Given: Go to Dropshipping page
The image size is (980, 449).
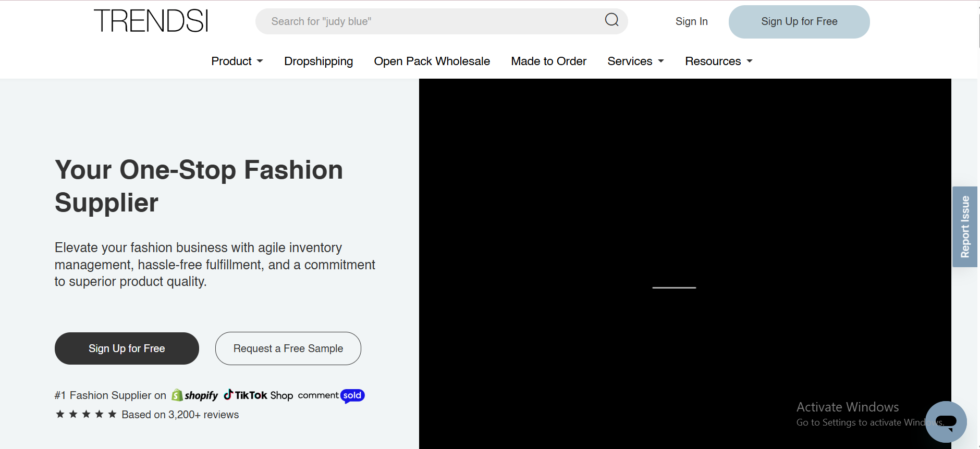Looking at the screenshot, I should click(x=318, y=61).
